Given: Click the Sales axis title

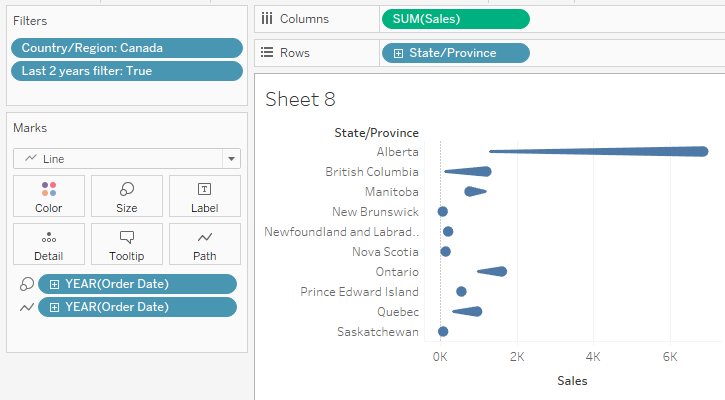Looking at the screenshot, I should 572,381.
